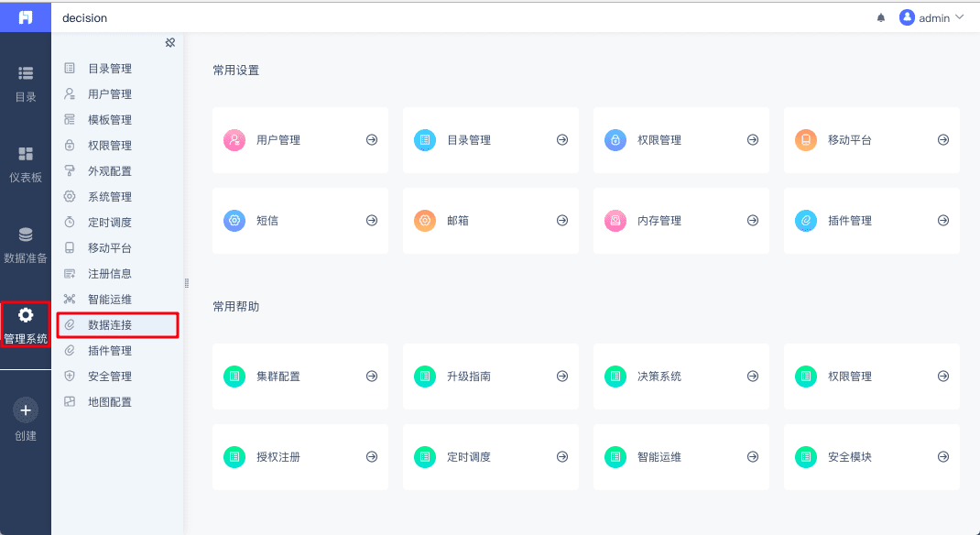Open 定时调度 in the sidebar menu

(x=110, y=223)
